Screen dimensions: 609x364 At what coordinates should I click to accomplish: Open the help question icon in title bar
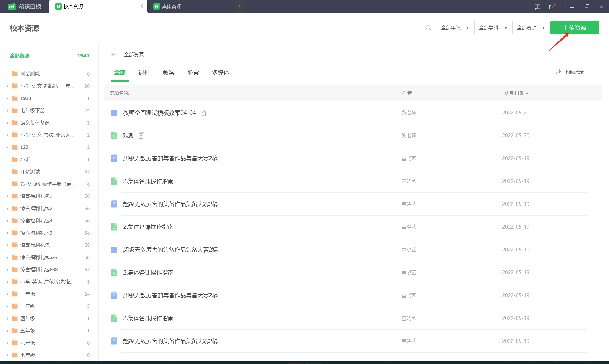(x=537, y=7)
